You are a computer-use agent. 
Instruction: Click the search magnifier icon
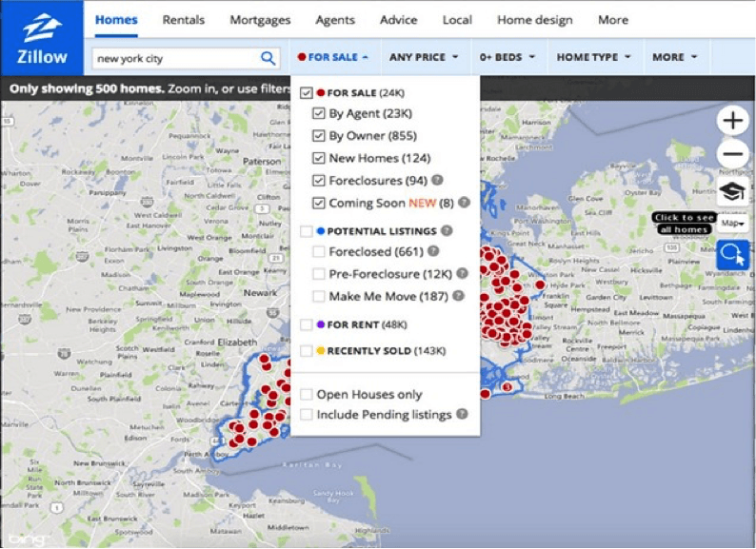(269, 58)
